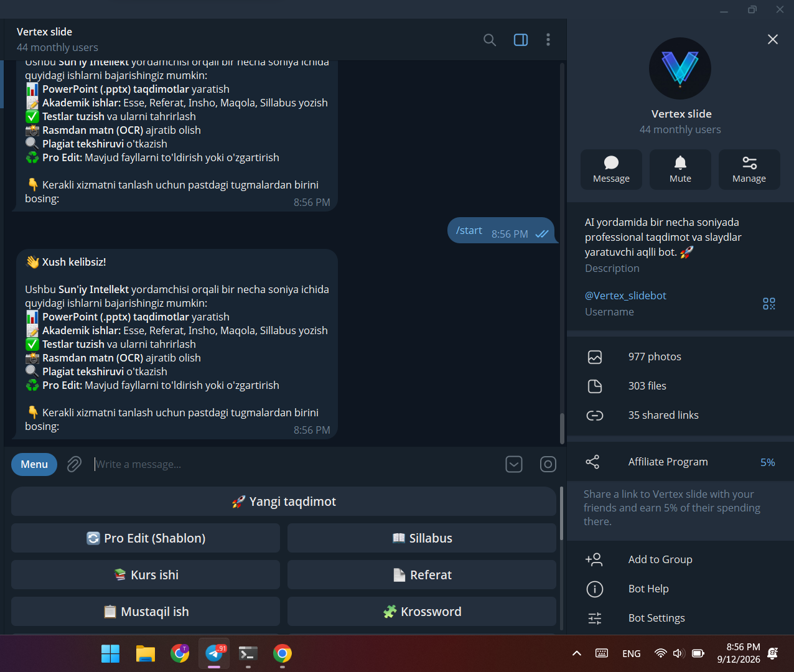Click the Message button in profile
The width and height of the screenshot is (794, 672).
tap(611, 169)
